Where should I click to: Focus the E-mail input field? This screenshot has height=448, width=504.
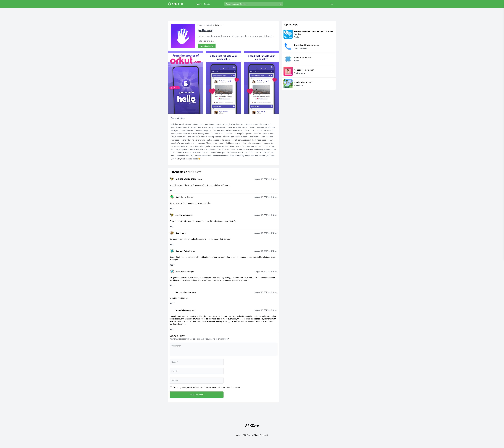(x=196, y=371)
